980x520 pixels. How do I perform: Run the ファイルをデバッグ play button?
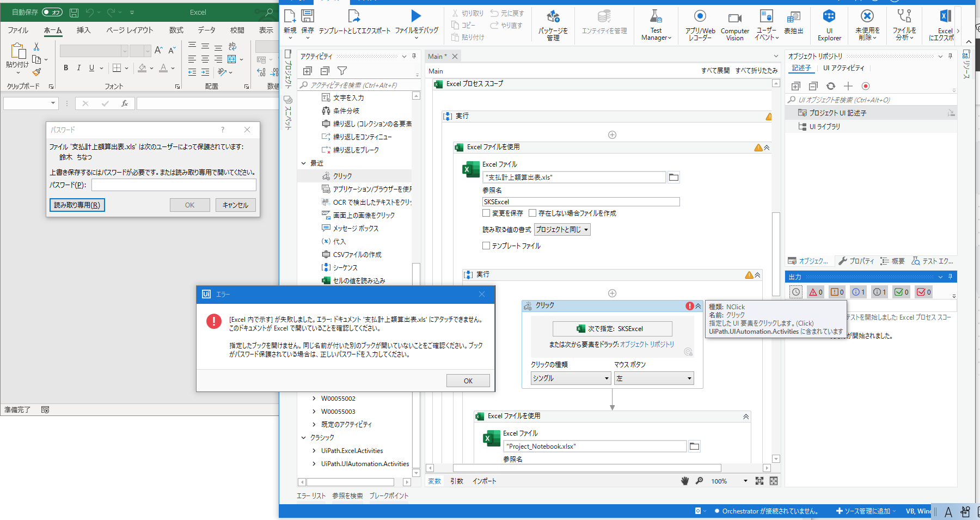[x=416, y=16]
